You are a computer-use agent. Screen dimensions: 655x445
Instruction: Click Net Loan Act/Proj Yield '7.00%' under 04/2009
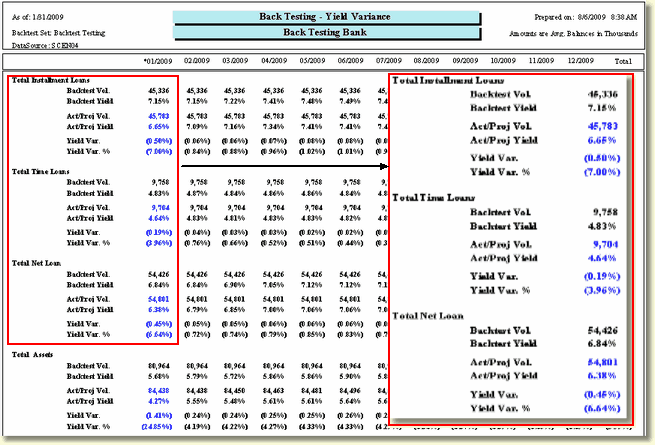point(273,310)
